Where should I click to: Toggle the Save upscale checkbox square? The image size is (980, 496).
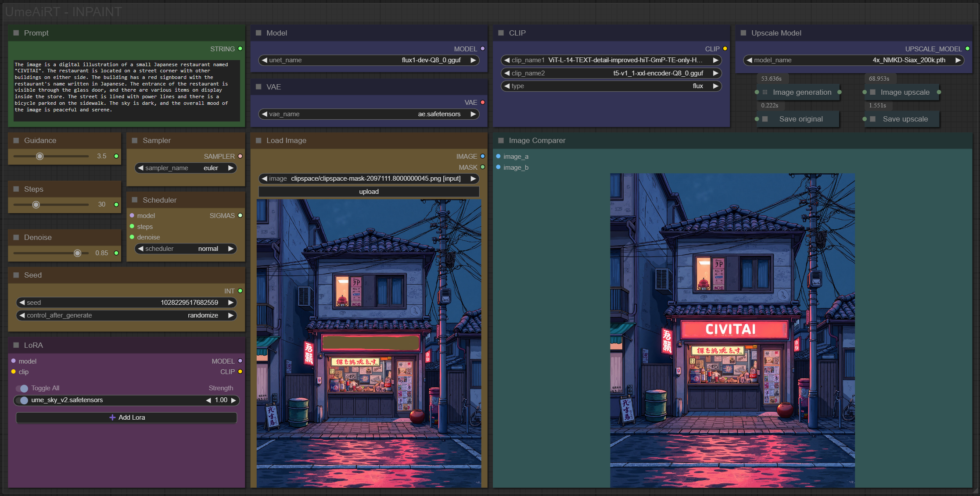coord(872,119)
